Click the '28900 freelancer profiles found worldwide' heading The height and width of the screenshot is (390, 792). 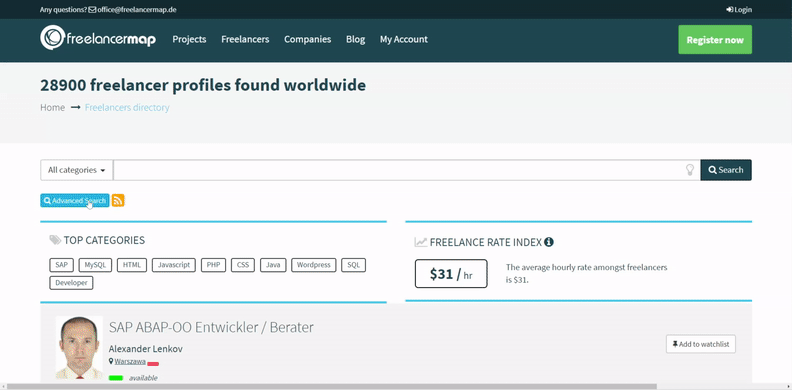(x=203, y=85)
